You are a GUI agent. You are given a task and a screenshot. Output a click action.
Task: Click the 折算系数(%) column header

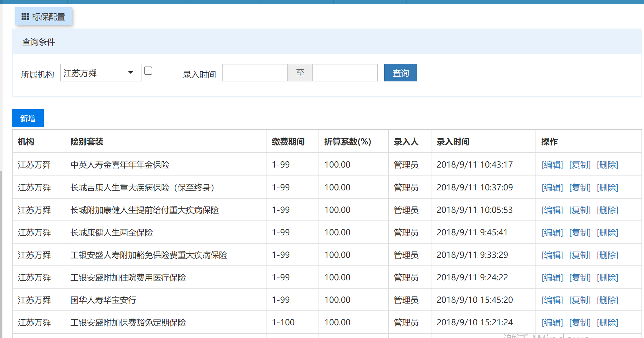tap(347, 142)
